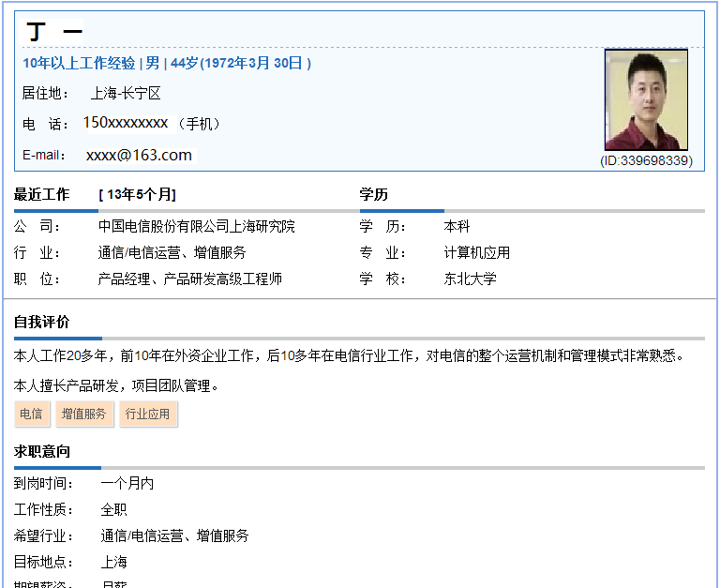Click the job title 产品经理、产品研发高级工程师
Image resolution: width=720 pixels, height=588 pixels.
pos(190,279)
